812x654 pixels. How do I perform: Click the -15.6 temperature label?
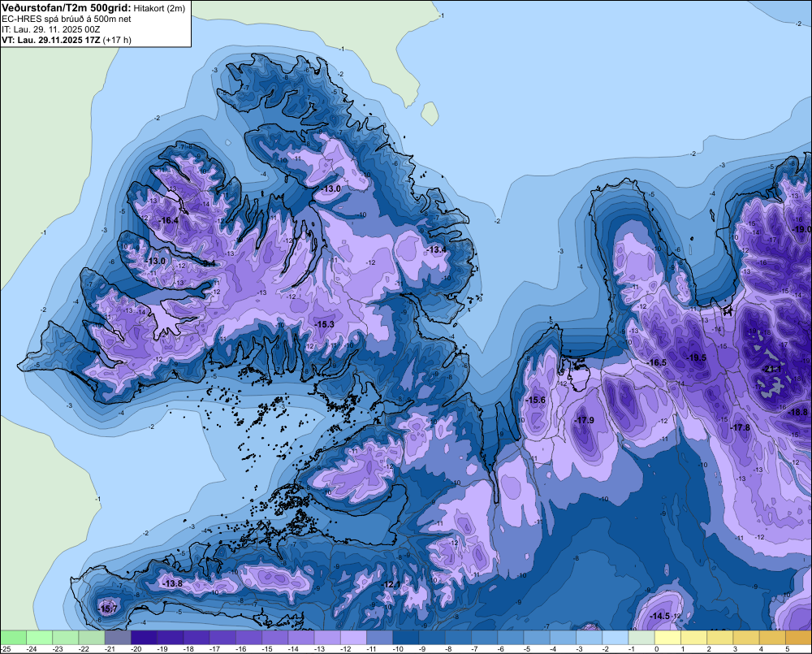coord(535,400)
